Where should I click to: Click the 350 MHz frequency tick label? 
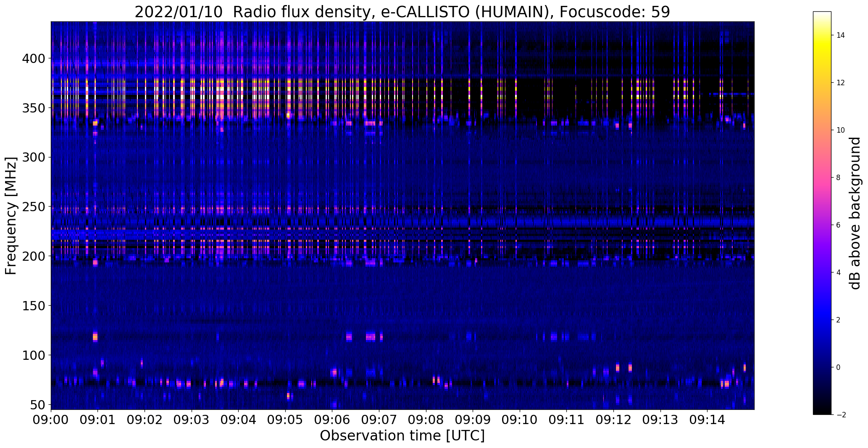point(34,107)
